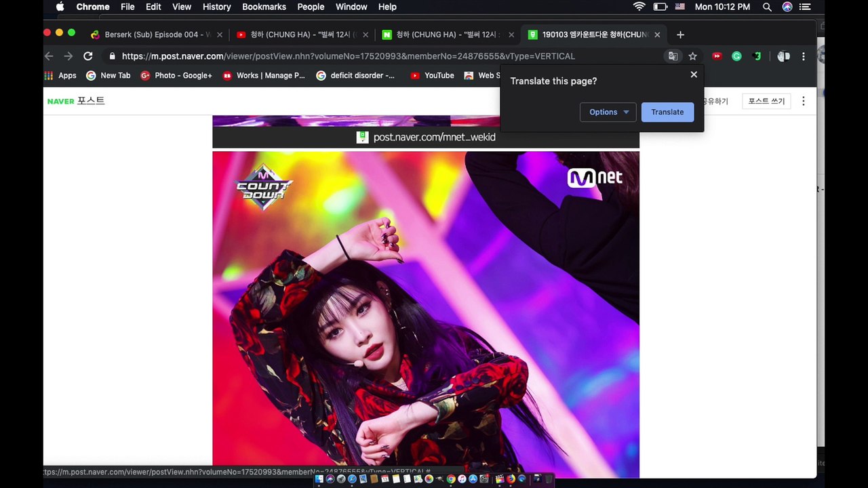The width and height of the screenshot is (868, 488).
Task: Open the File menu
Action: coord(127,7)
